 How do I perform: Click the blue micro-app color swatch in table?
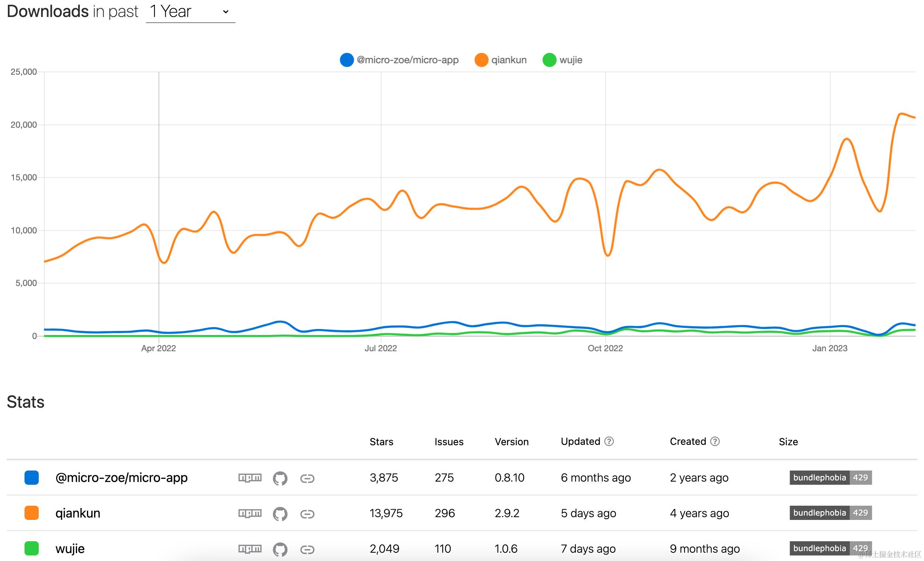(32, 477)
